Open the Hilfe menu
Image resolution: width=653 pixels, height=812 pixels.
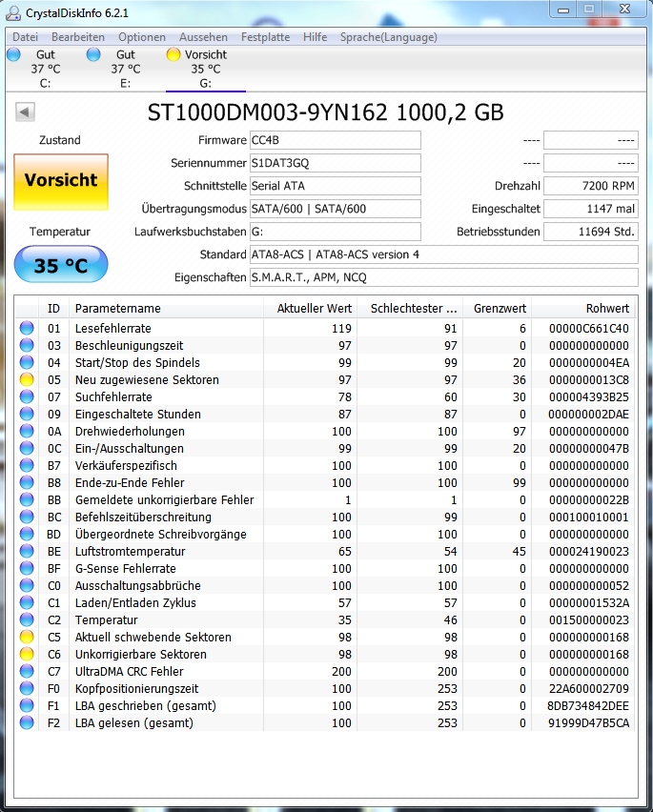pyautogui.click(x=315, y=37)
